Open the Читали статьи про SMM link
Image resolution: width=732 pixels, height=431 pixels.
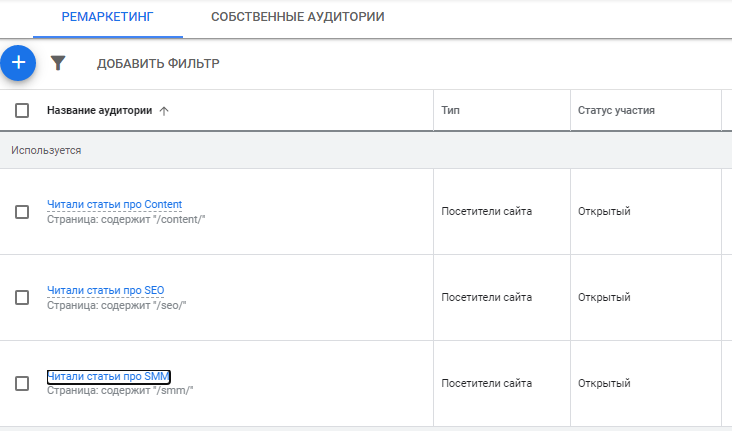coord(108,377)
